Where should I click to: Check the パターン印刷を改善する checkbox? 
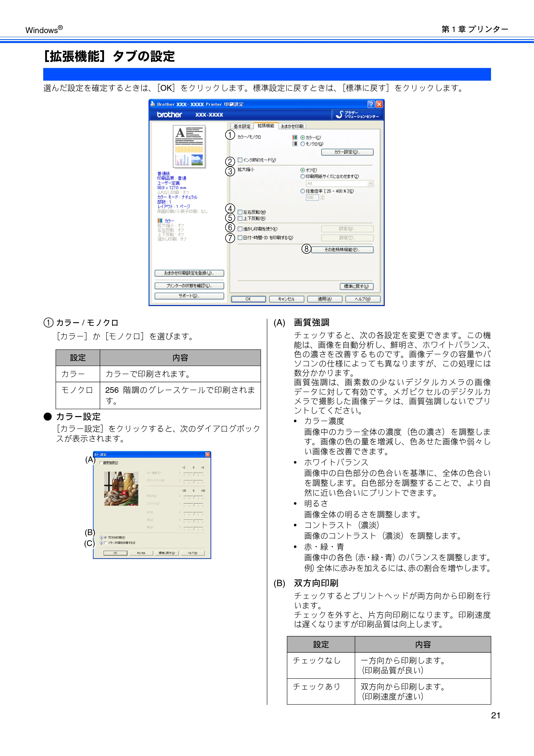pyautogui.click(x=106, y=543)
